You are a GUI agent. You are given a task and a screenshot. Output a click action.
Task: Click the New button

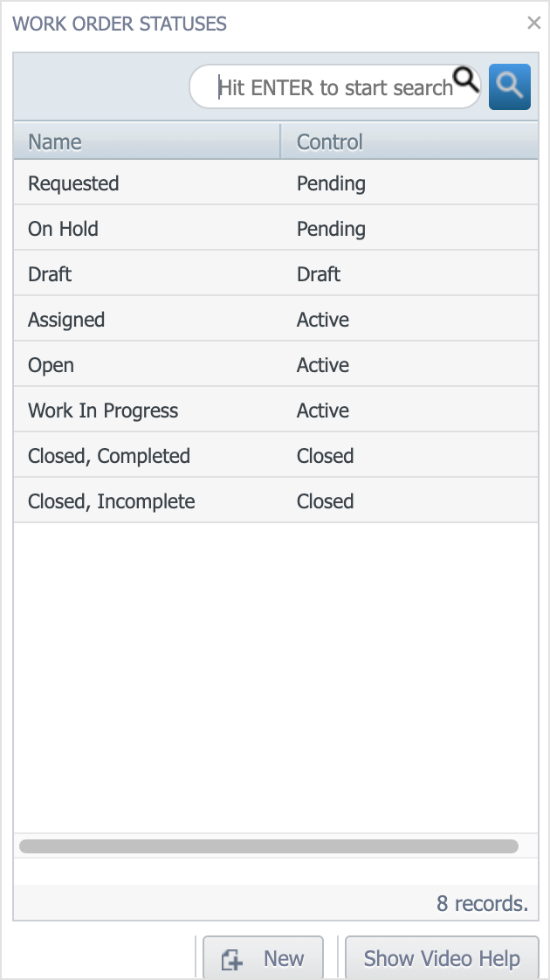(263, 958)
